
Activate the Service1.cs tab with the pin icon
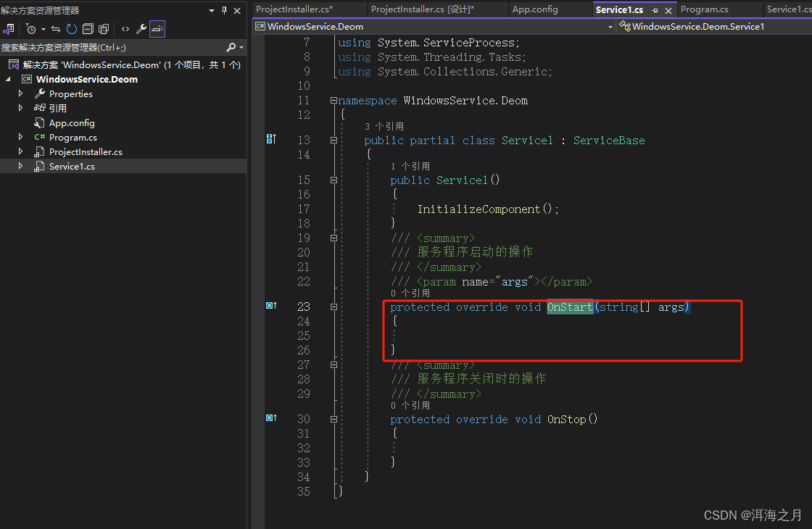(619, 10)
